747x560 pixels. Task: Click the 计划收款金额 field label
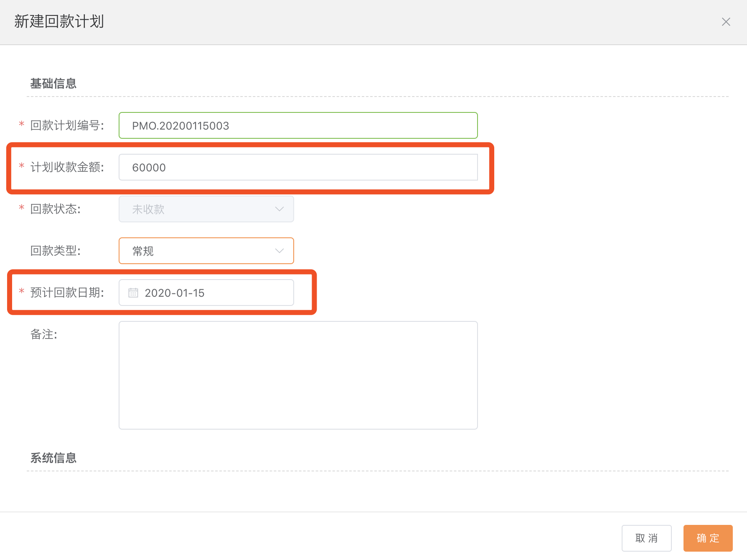tap(67, 167)
